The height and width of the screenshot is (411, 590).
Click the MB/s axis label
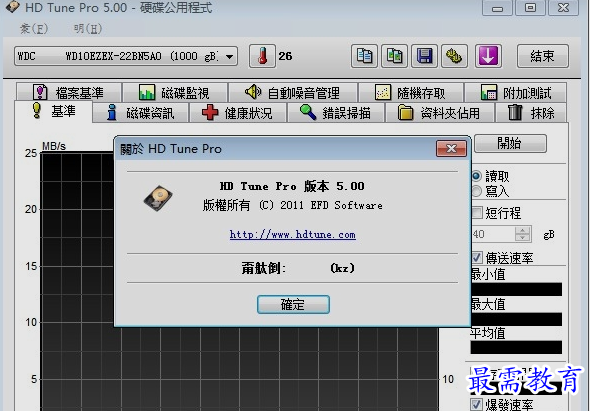(x=54, y=146)
